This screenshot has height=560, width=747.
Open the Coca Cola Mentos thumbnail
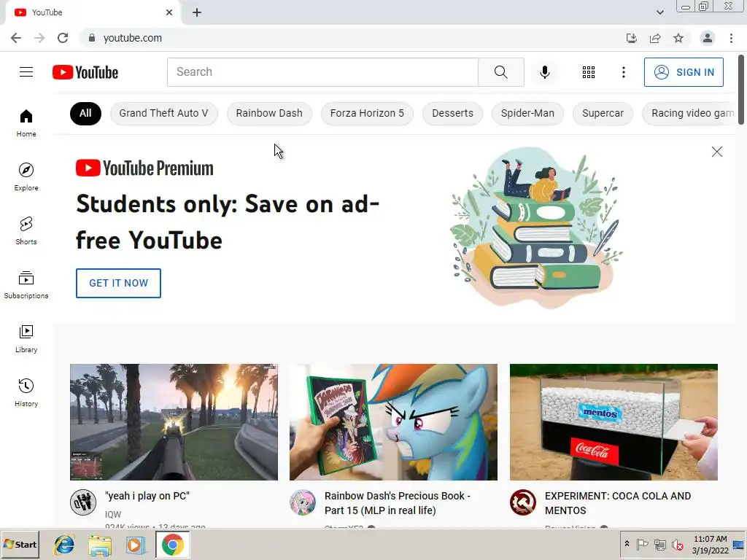click(x=614, y=422)
